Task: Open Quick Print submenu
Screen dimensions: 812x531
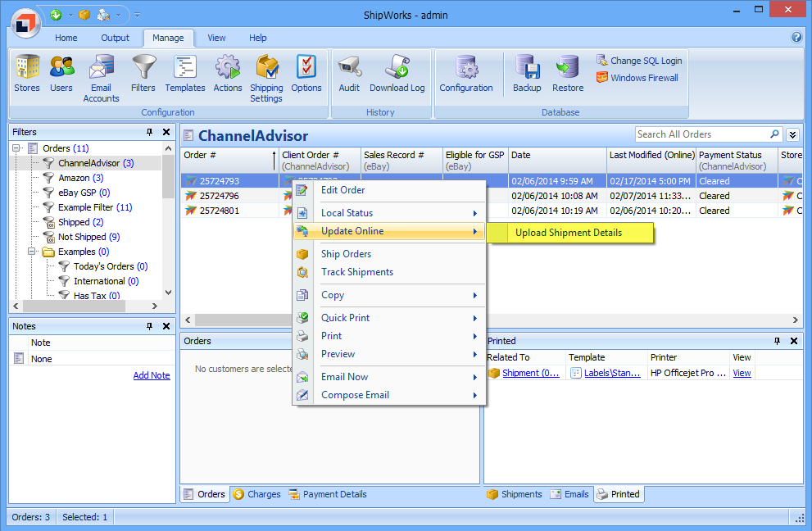Action: click(x=389, y=318)
